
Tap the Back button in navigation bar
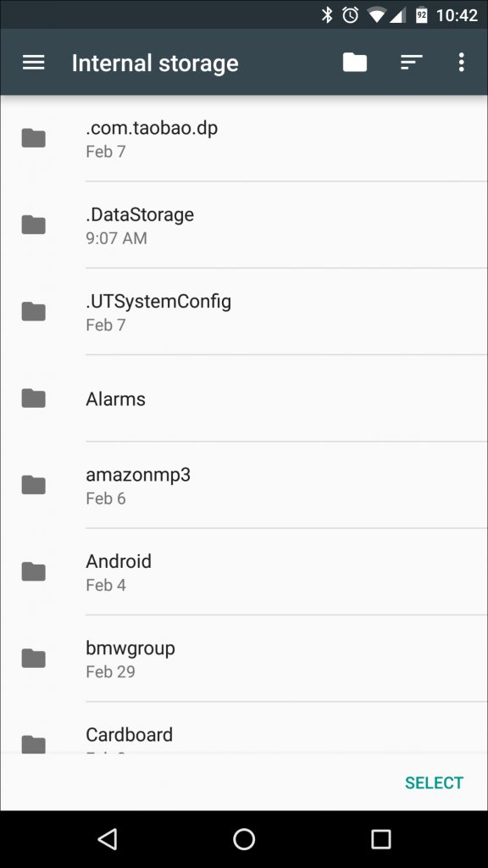[x=107, y=839]
